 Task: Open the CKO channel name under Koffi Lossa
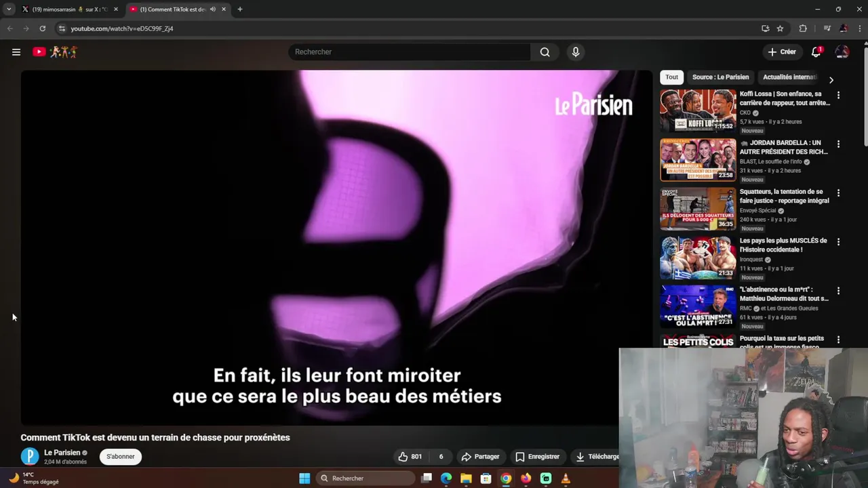(745, 113)
